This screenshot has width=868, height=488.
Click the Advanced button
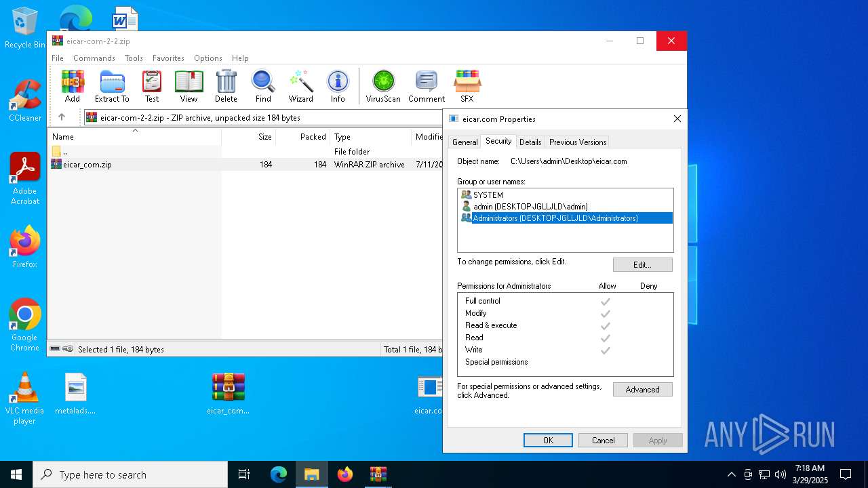(642, 389)
